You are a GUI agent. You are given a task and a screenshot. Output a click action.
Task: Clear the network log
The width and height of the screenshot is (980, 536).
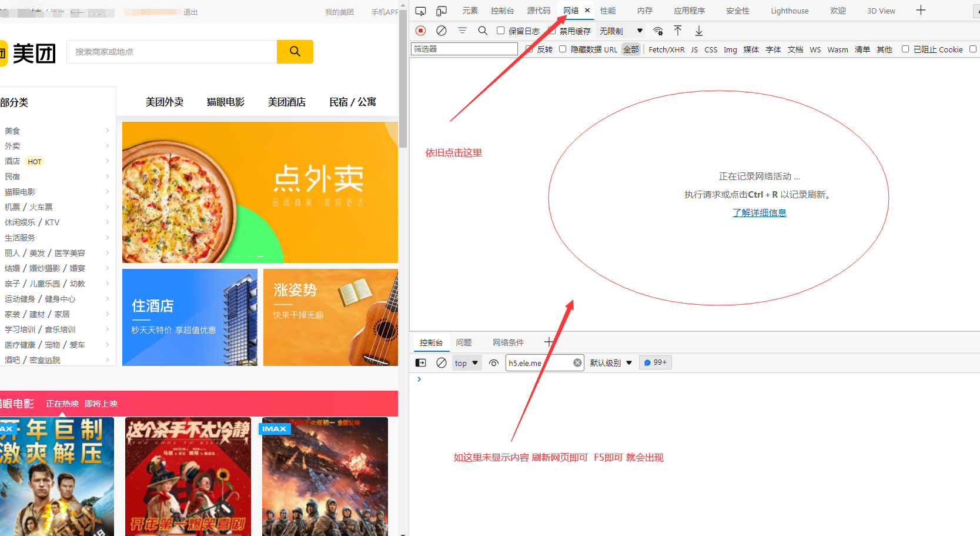tap(441, 31)
